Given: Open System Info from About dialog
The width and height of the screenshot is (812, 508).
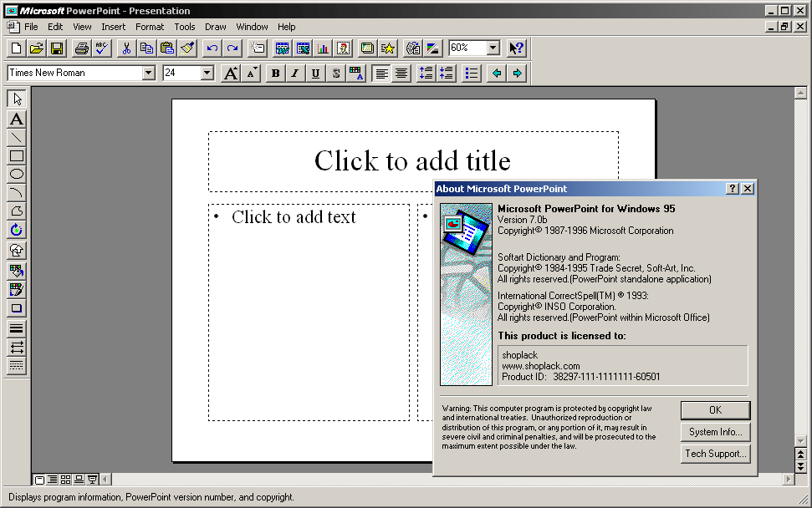Looking at the screenshot, I should coord(715,432).
